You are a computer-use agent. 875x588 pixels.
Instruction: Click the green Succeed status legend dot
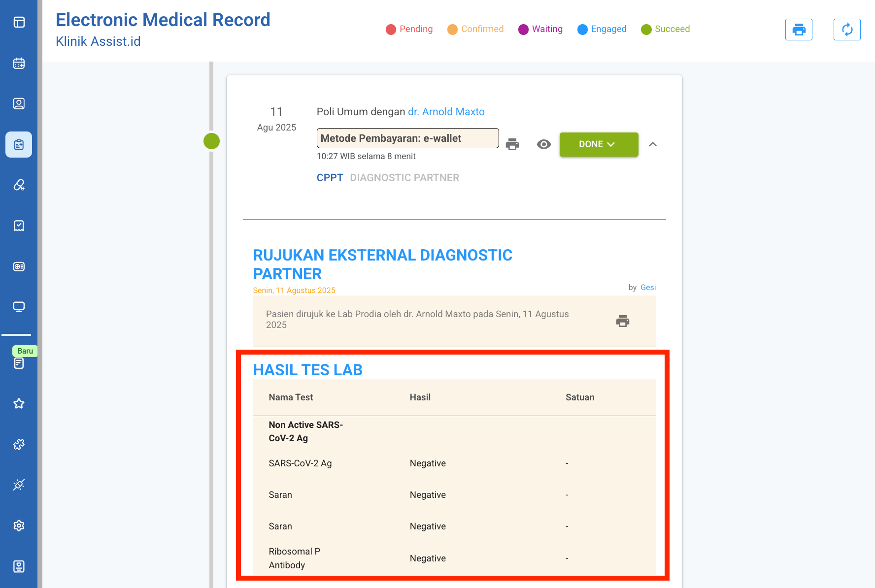[646, 30]
